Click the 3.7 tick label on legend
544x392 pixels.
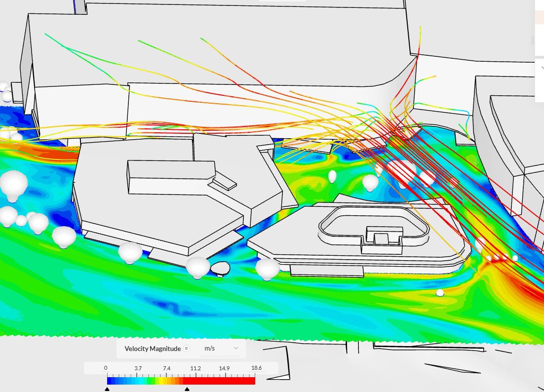point(138,368)
